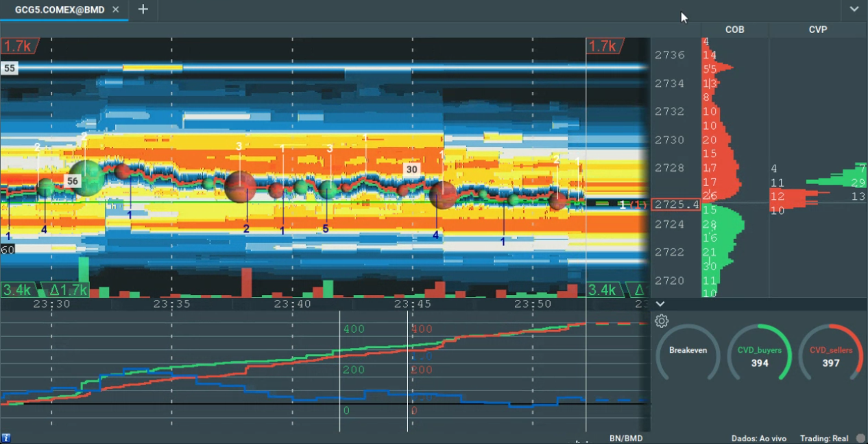
Task: Click the Breakeven gauge widget
Action: point(688,352)
